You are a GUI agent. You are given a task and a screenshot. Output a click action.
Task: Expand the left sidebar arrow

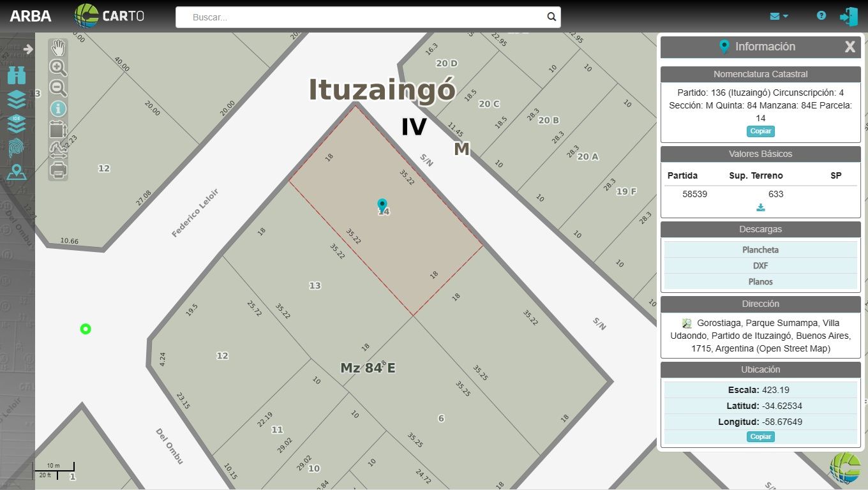(x=28, y=49)
